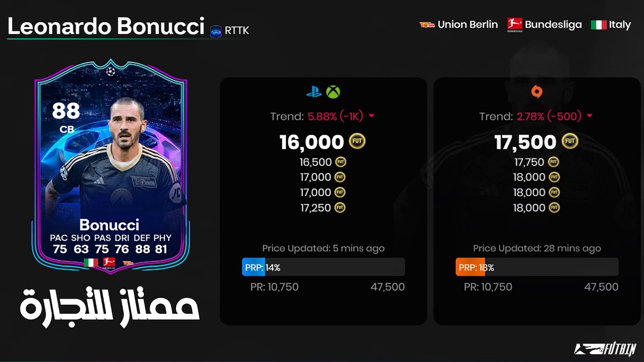Click the Italy flag in header
The width and height of the screenshot is (644, 362).
[598, 25]
